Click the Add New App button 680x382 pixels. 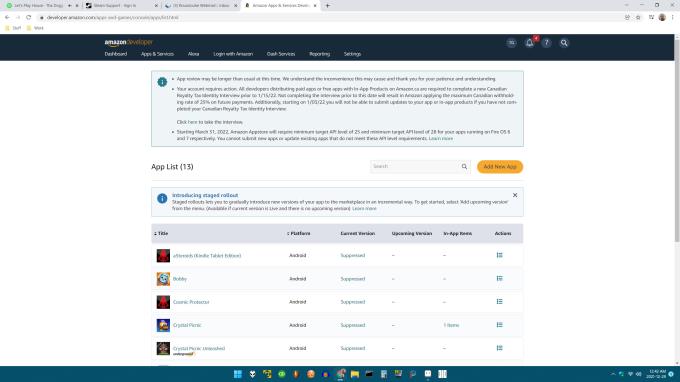500,167
